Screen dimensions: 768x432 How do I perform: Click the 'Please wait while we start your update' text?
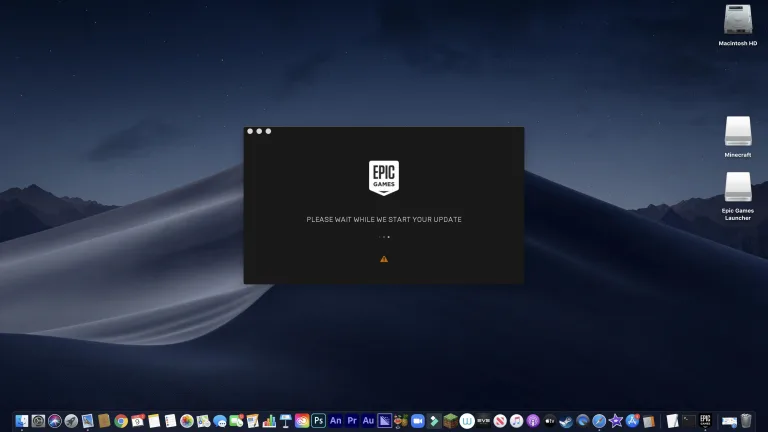[x=384, y=219]
